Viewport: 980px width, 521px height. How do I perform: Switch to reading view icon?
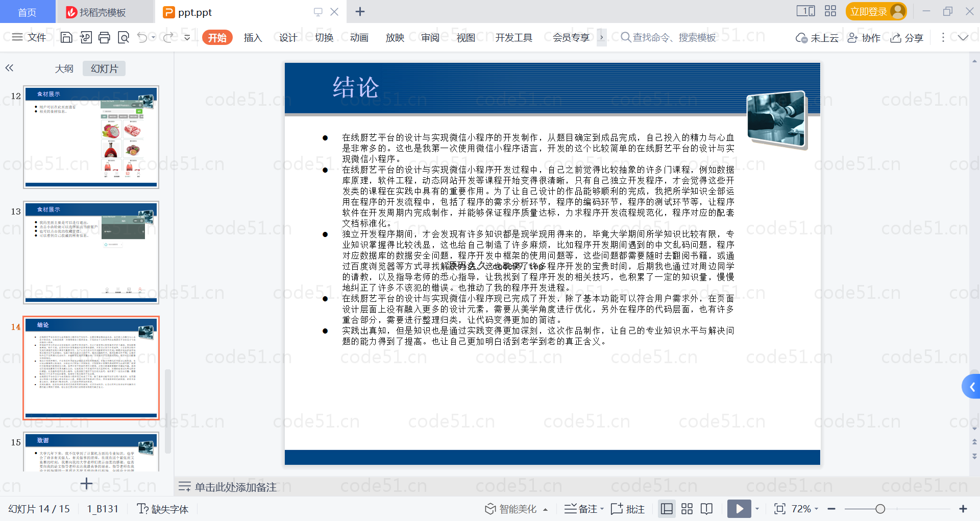pyautogui.click(x=707, y=509)
